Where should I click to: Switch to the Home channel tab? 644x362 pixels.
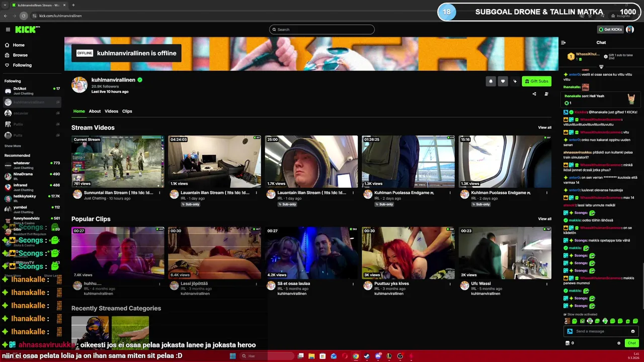(79, 111)
